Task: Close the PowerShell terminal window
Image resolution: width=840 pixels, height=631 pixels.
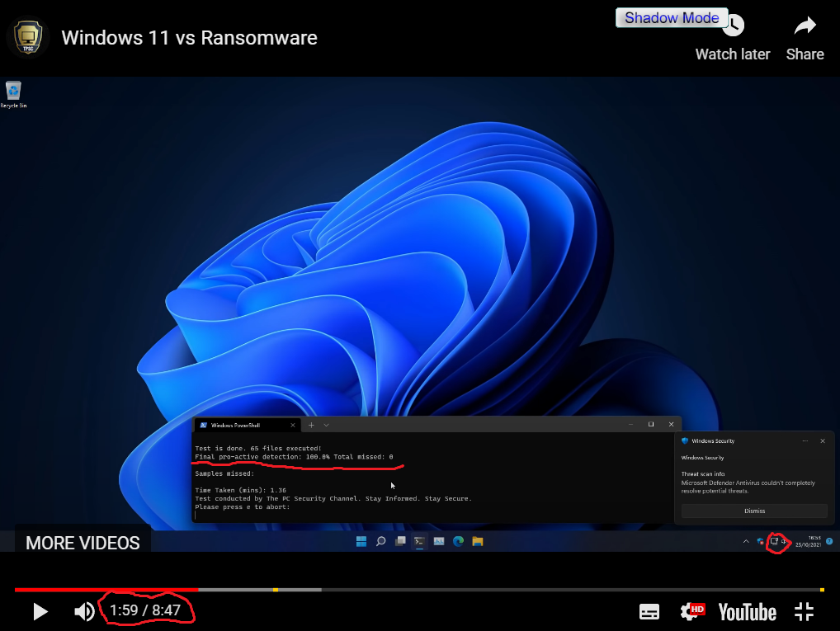Action: (671, 424)
